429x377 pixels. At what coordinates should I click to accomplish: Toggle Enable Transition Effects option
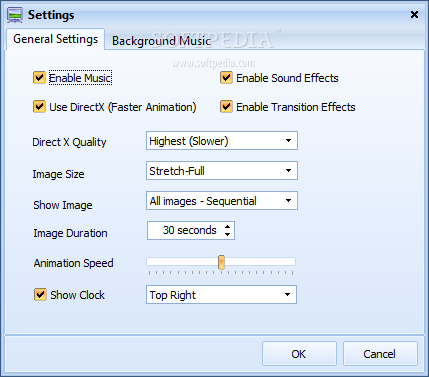click(x=226, y=107)
